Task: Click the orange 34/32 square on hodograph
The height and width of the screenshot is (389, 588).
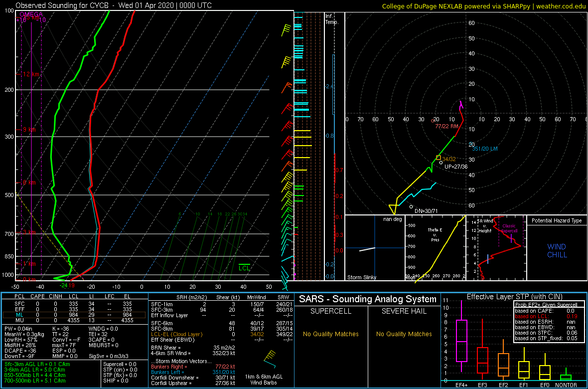Action: [438, 158]
